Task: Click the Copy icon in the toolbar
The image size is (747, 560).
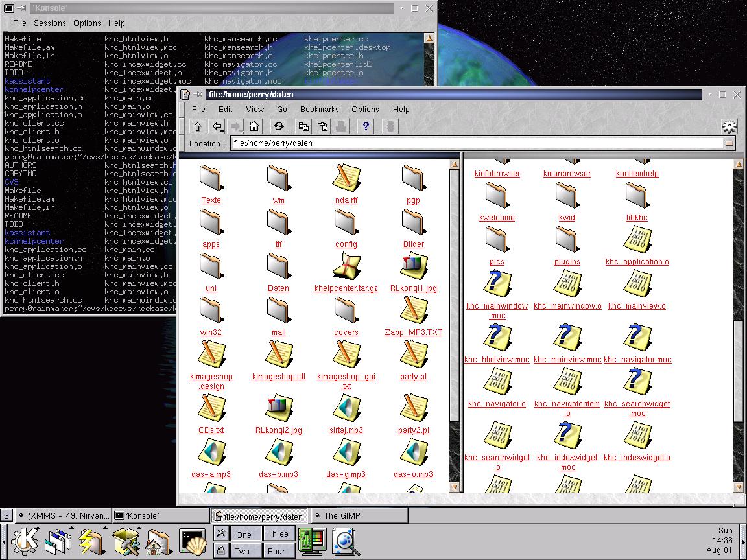Action: [303, 126]
